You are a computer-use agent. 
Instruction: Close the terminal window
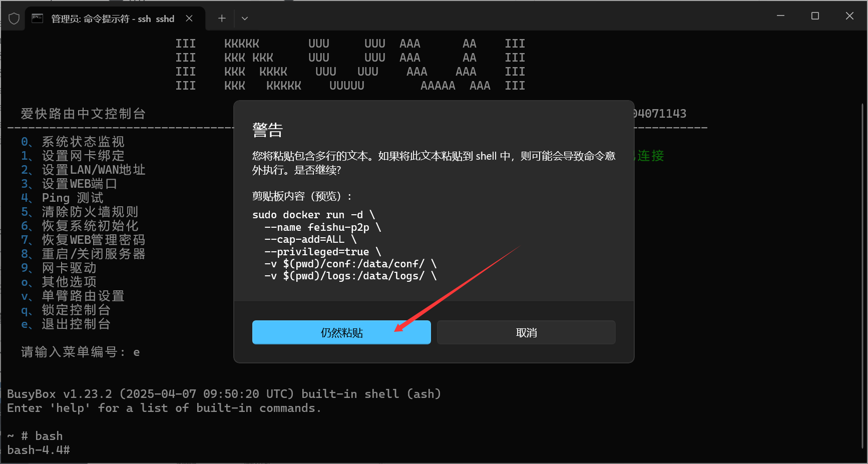849,16
